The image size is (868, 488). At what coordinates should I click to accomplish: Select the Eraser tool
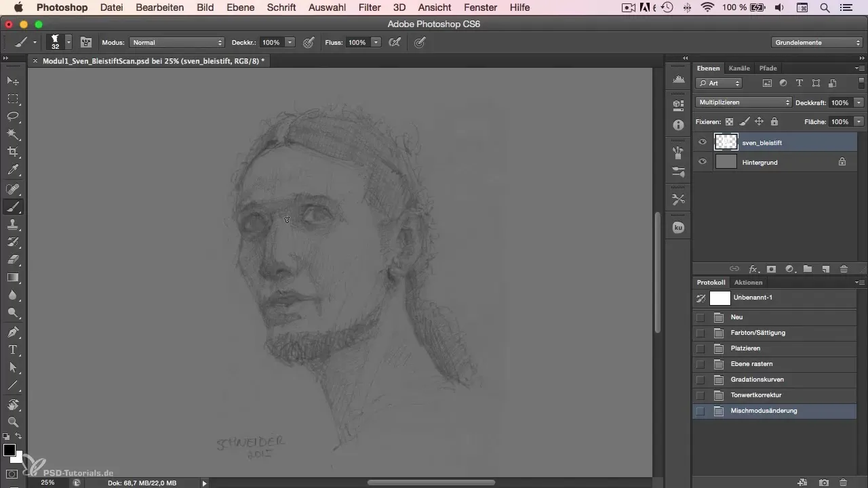13,260
